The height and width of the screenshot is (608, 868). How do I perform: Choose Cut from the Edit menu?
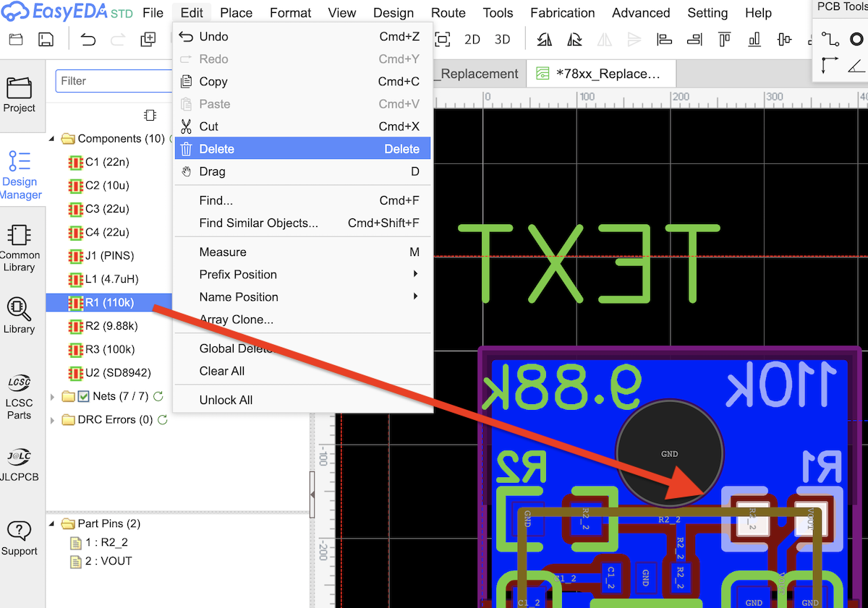303,127
